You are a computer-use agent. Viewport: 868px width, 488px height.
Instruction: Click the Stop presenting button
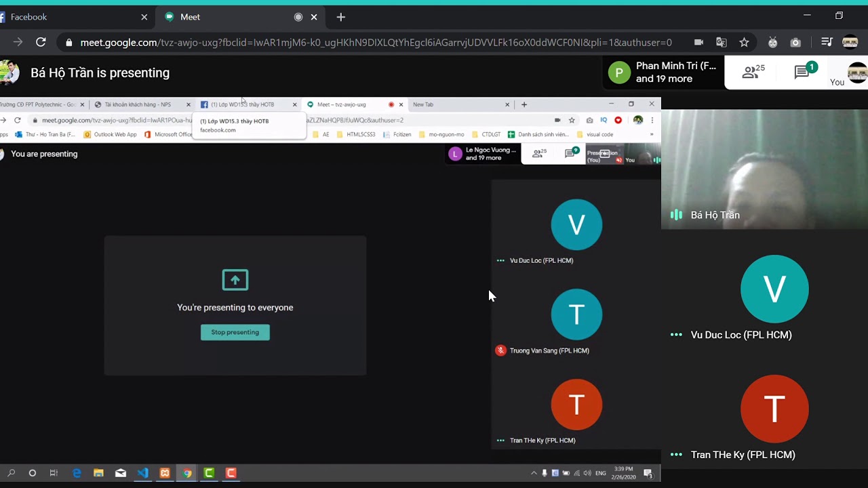235,332
